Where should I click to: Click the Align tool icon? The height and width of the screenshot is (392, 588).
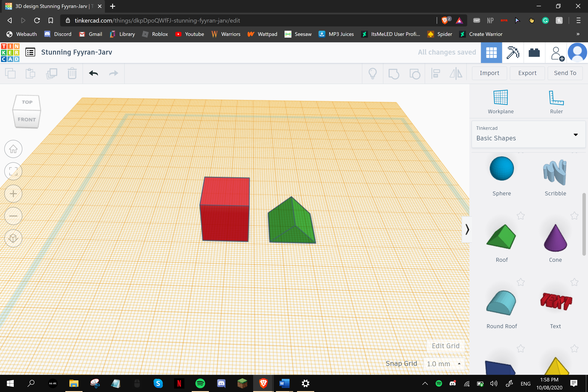pos(435,73)
